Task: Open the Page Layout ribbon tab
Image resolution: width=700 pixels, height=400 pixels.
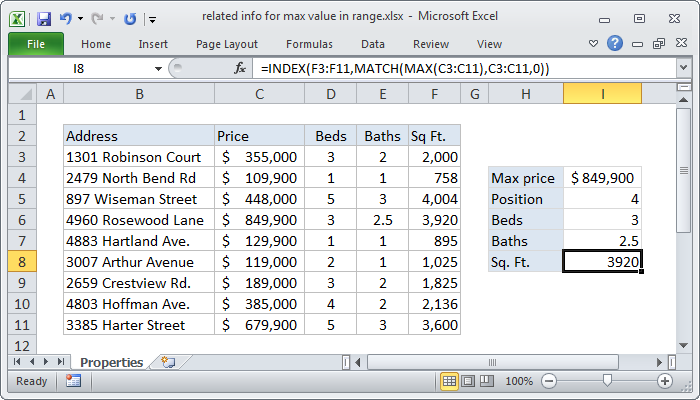Action: tap(227, 44)
